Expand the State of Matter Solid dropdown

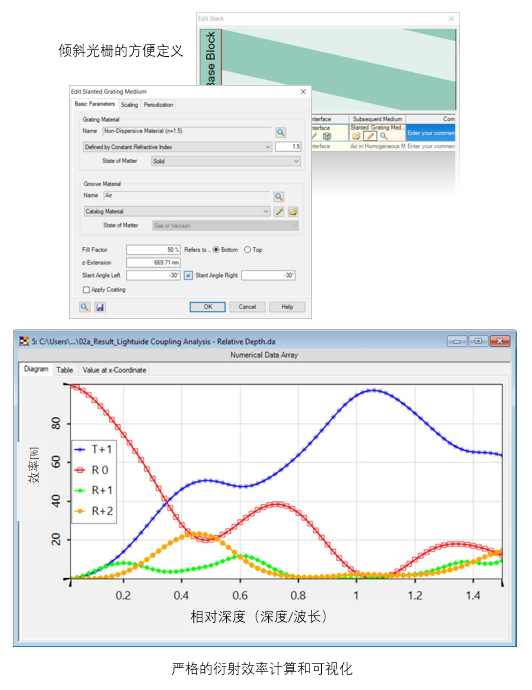[x=226, y=161]
